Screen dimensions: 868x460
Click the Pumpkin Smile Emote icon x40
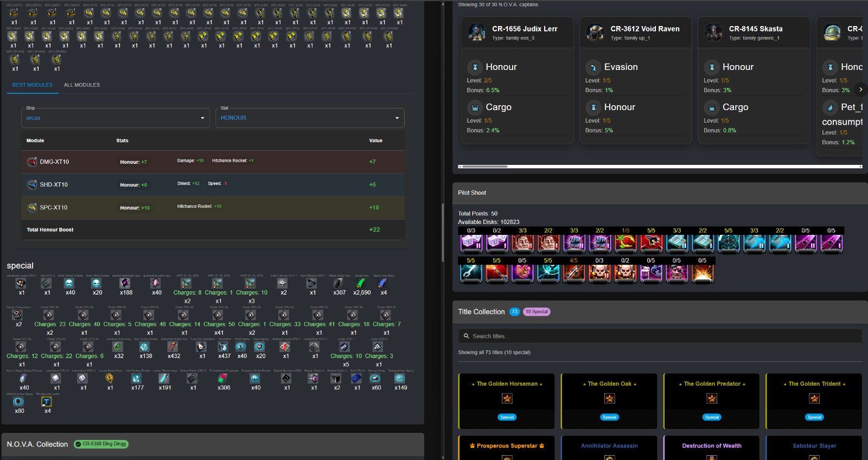click(256, 378)
